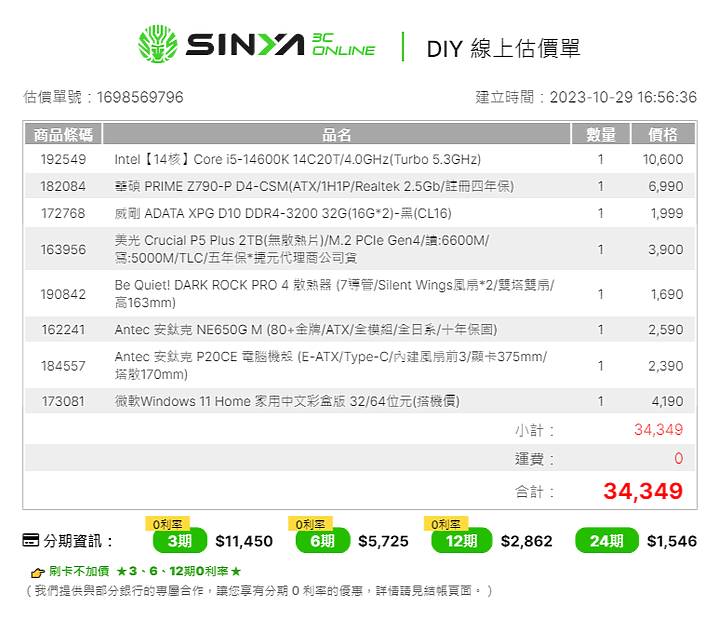Click the $5,725 installment amount
The image size is (720, 620).
[383, 541]
